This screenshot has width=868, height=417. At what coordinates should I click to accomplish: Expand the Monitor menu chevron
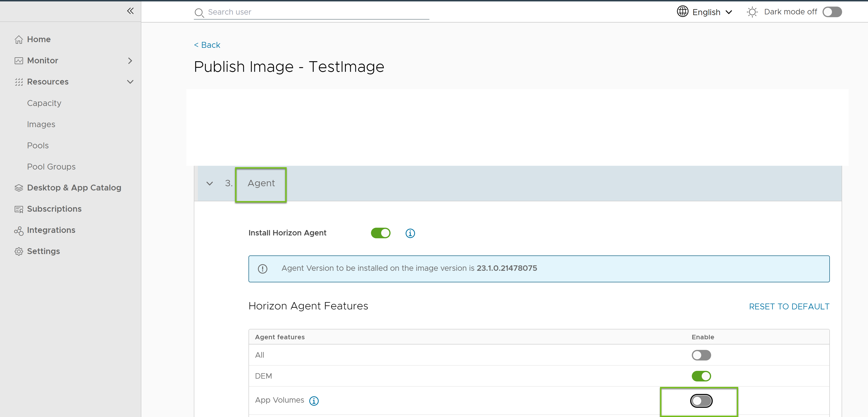[130, 61]
